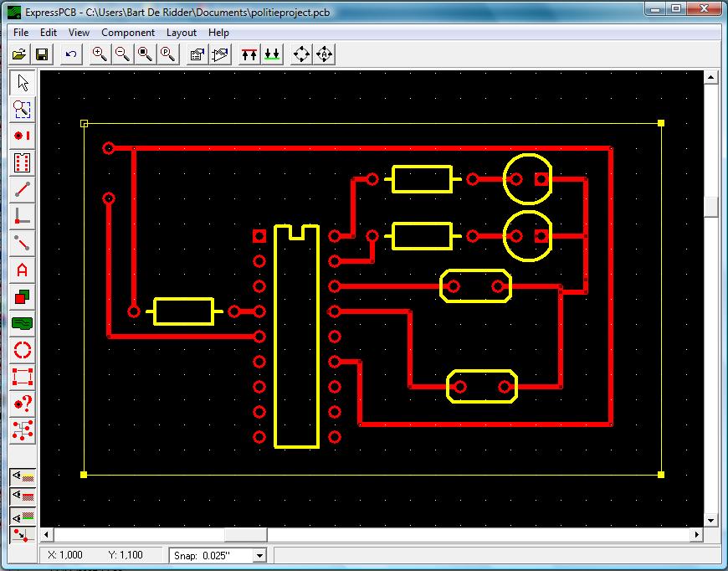Select the place trace tool

[x=23, y=188]
